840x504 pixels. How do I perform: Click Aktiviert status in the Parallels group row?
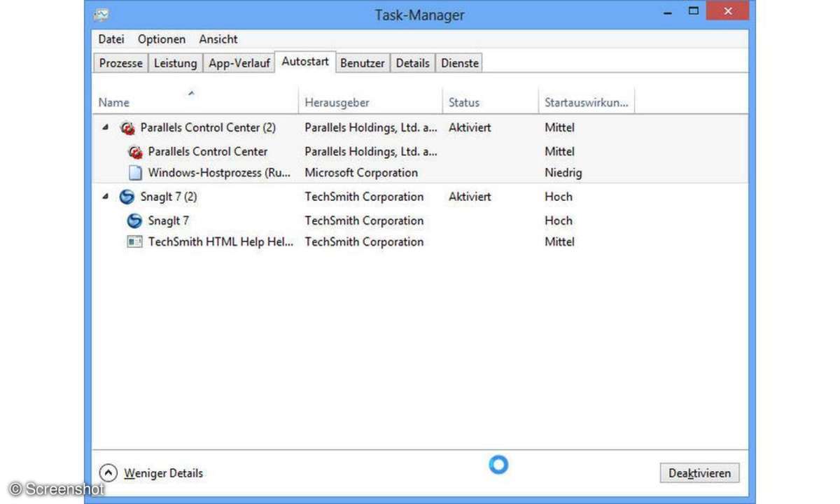pyautogui.click(x=470, y=128)
